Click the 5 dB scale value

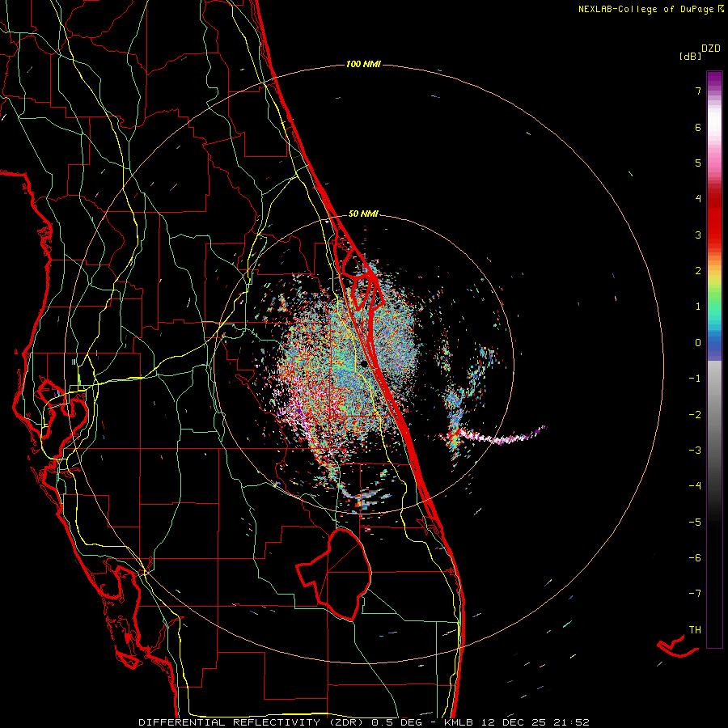pyautogui.click(x=698, y=163)
